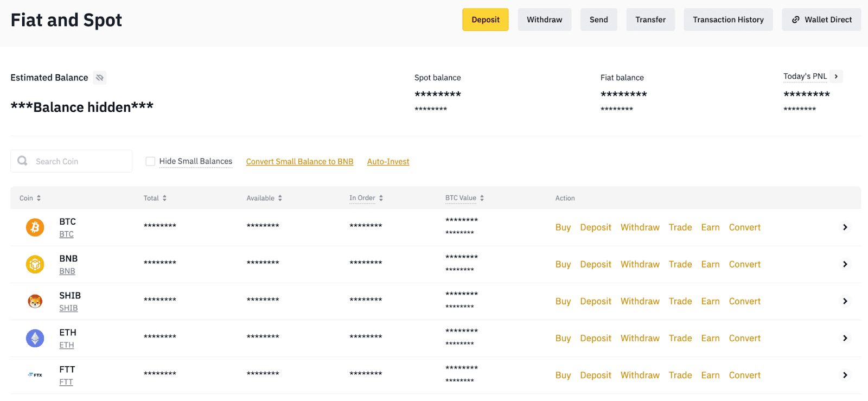
Task: Click the BNB coin logo
Action: click(35, 264)
